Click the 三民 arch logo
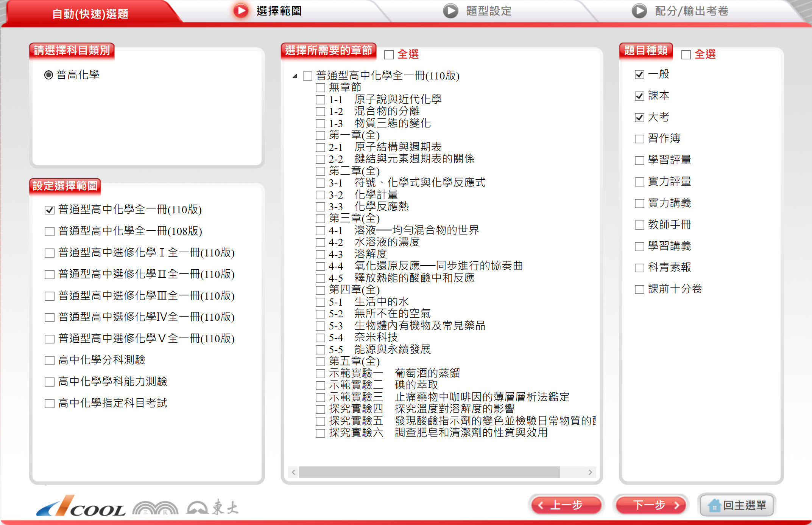Screen dimensions: 812x525 coord(155,508)
